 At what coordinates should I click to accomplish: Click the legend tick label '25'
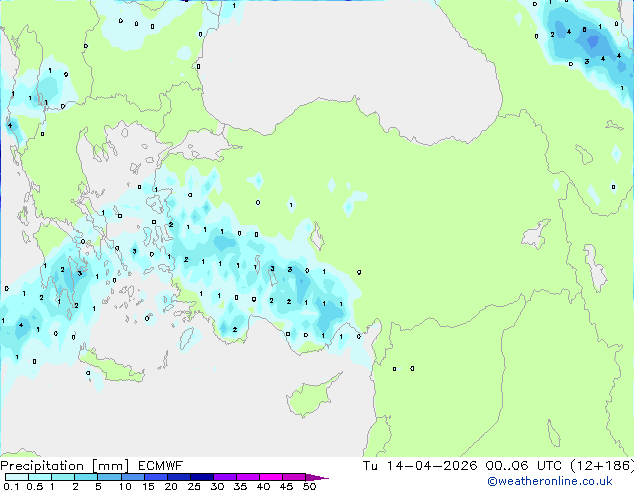click(x=194, y=486)
